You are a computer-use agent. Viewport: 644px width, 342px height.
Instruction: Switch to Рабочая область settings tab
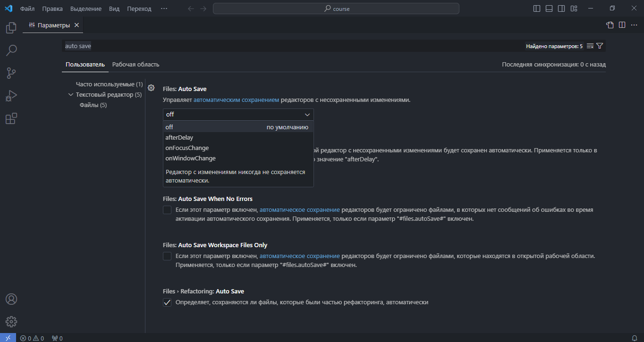(x=136, y=64)
